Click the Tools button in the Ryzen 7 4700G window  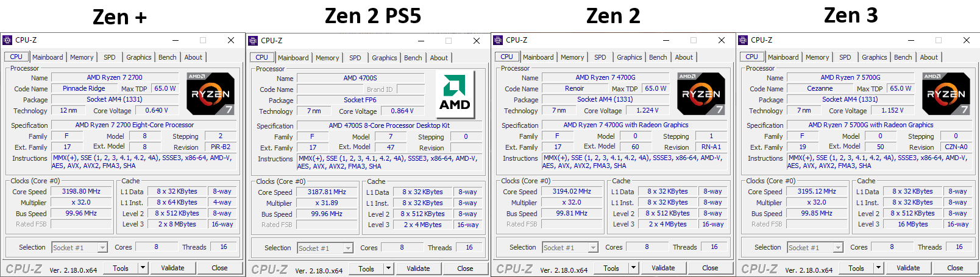coord(611,268)
